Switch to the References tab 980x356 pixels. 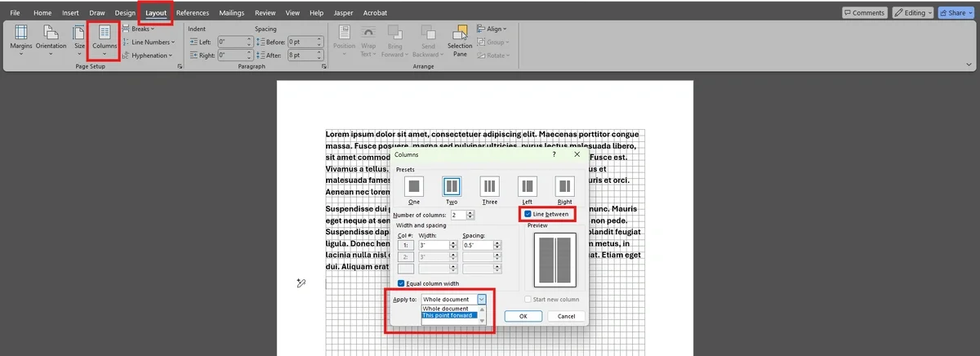[x=193, y=13]
